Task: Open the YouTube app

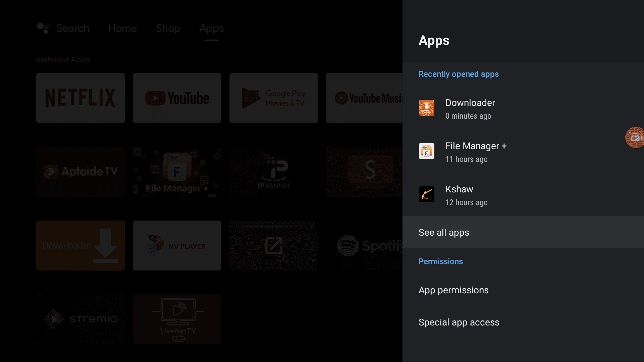Action: tap(177, 98)
